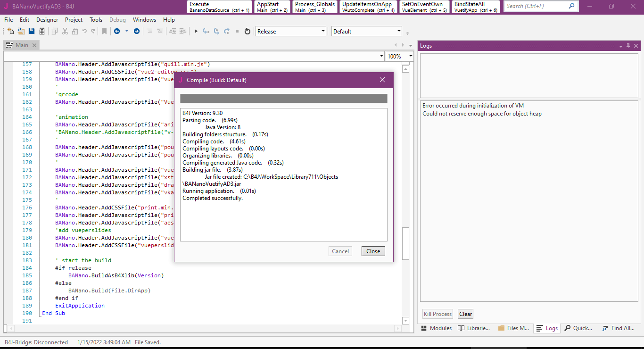This screenshot has height=349, width=644.
Task: Run the project with the play icon
Action: coord(196,32)
